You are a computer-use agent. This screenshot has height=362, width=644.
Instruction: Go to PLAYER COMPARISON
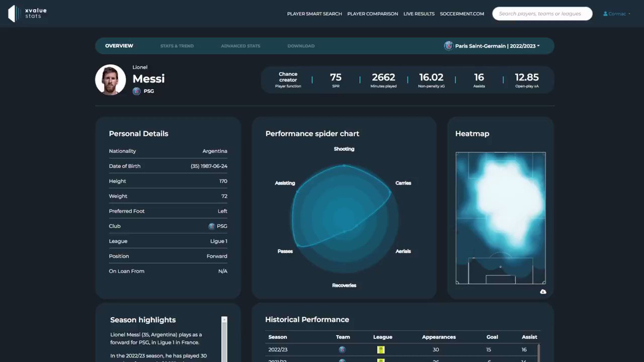[x=372, y=14]
